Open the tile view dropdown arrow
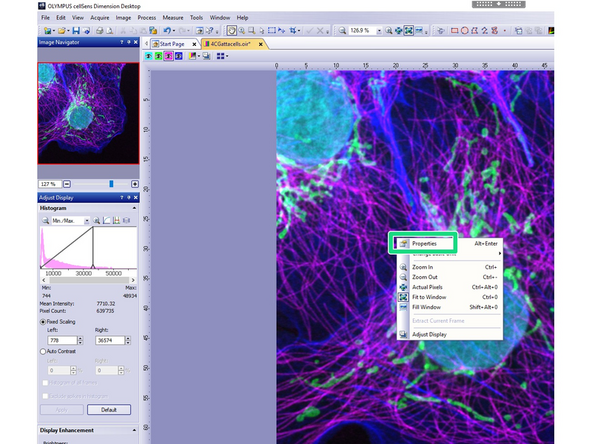 pos(227,56)
